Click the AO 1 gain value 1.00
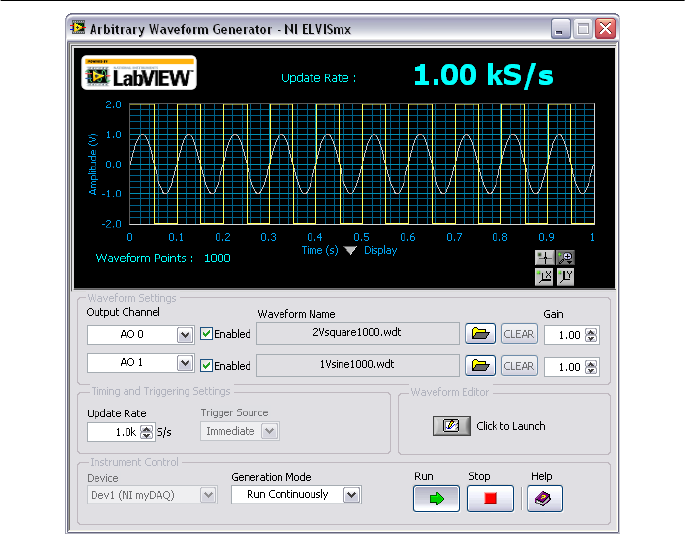Viewport: 685px width, 534px height. [x=569, y=367]
